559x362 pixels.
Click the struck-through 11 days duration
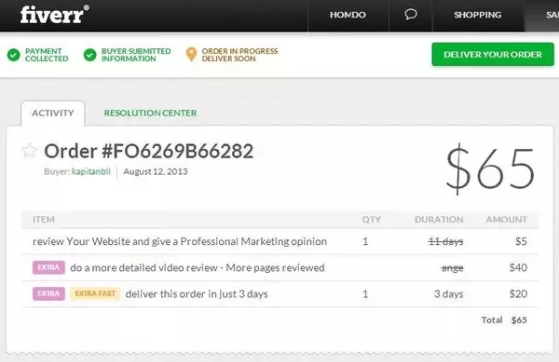446,241
